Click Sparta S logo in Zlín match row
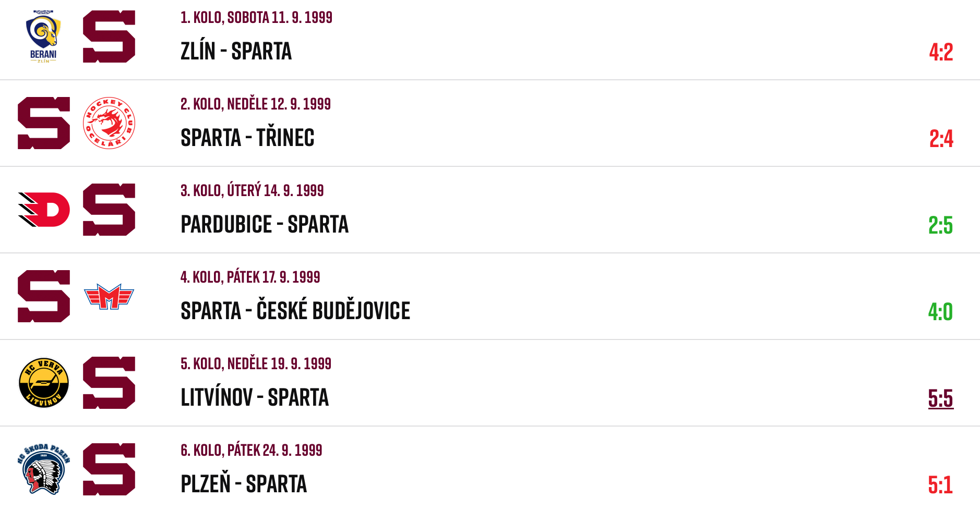Viewport: 980px width, 510px height. [x=109, y=37]
